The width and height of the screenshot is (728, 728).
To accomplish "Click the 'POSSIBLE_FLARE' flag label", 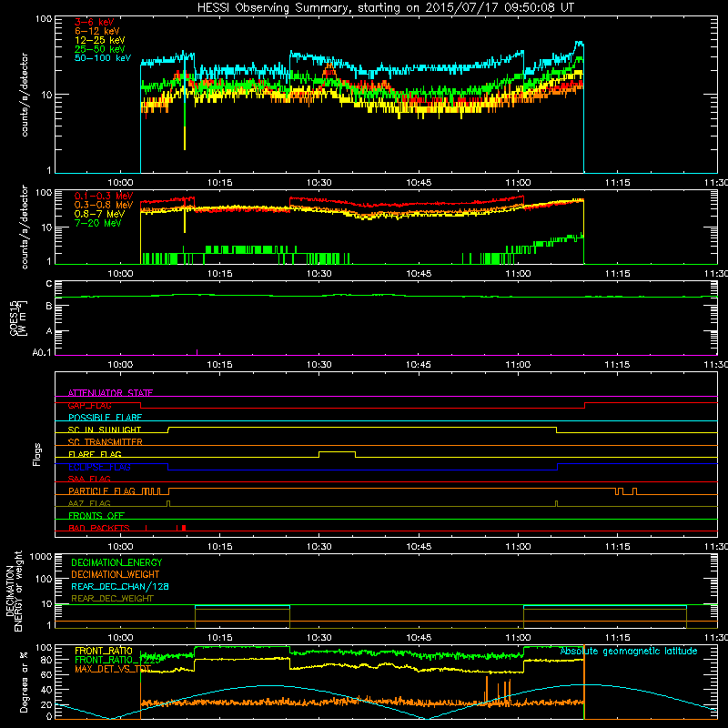I will 105,418.
